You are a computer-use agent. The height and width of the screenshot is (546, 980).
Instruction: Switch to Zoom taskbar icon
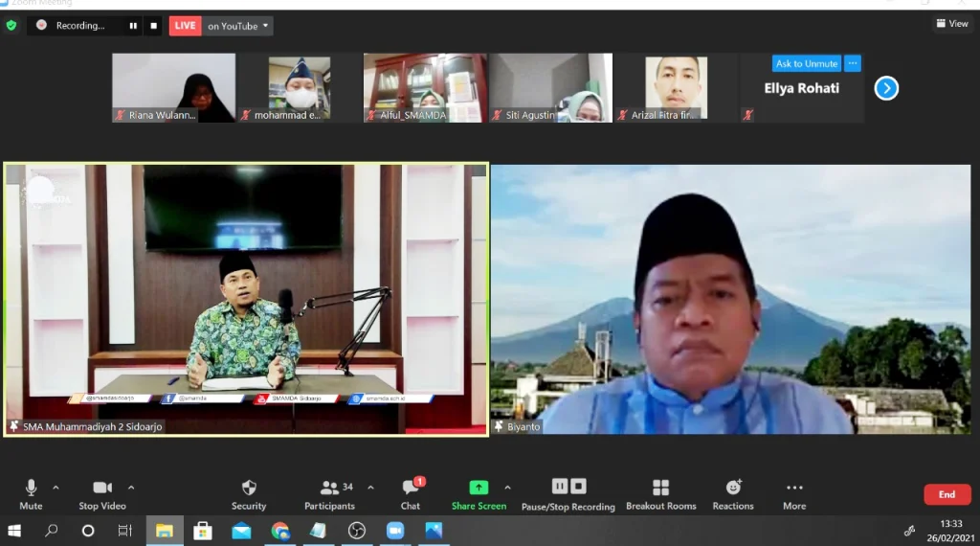point(395,531)
